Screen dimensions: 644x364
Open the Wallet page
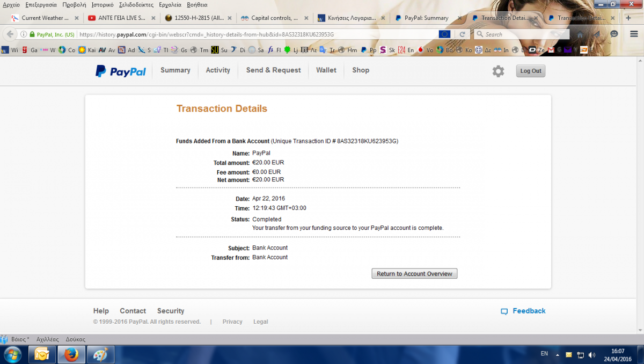click(326, 70)
